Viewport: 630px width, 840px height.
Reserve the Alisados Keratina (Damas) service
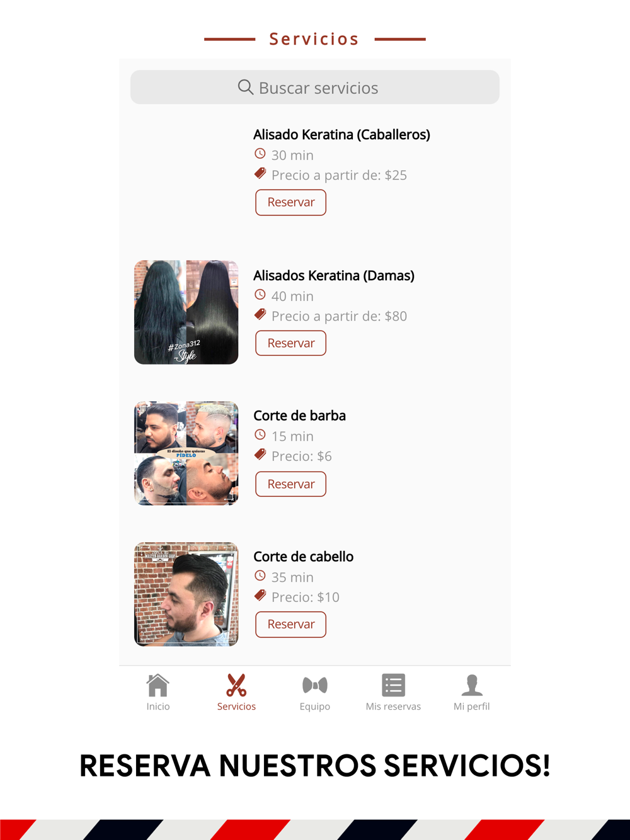point(290,343)
